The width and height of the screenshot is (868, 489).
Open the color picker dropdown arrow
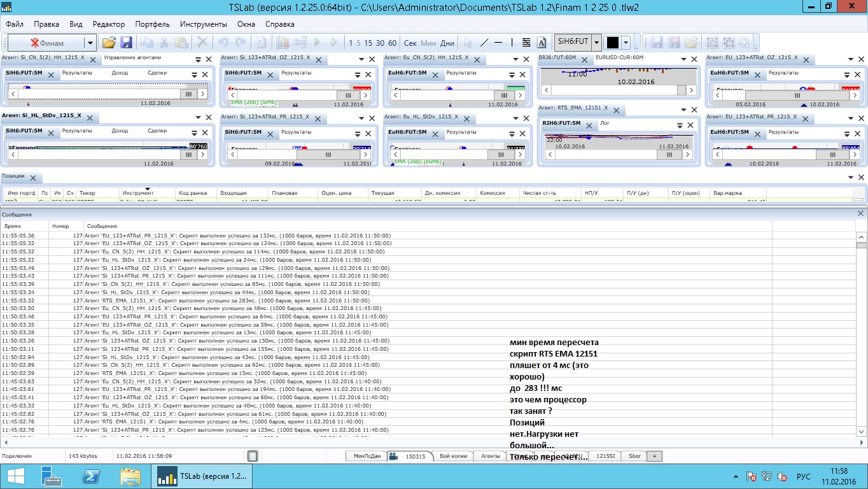pyautogui.click(x=626, y=43)
